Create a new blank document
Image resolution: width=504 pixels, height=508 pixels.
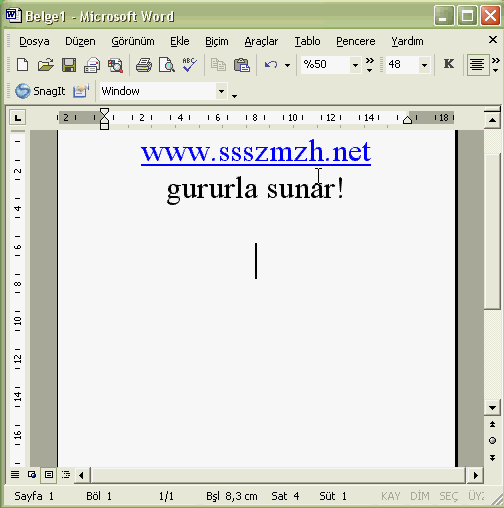tap(22, 64)
